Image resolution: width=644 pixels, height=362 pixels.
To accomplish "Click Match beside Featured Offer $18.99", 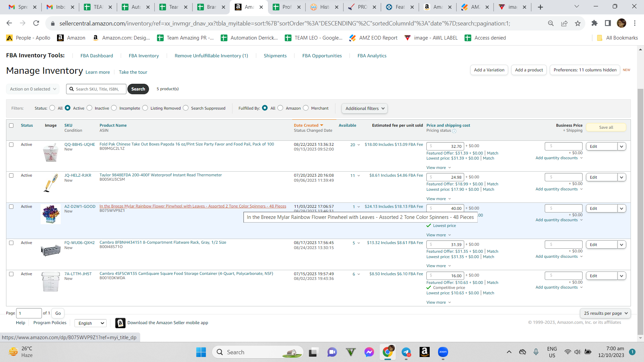I will (492, 184).
